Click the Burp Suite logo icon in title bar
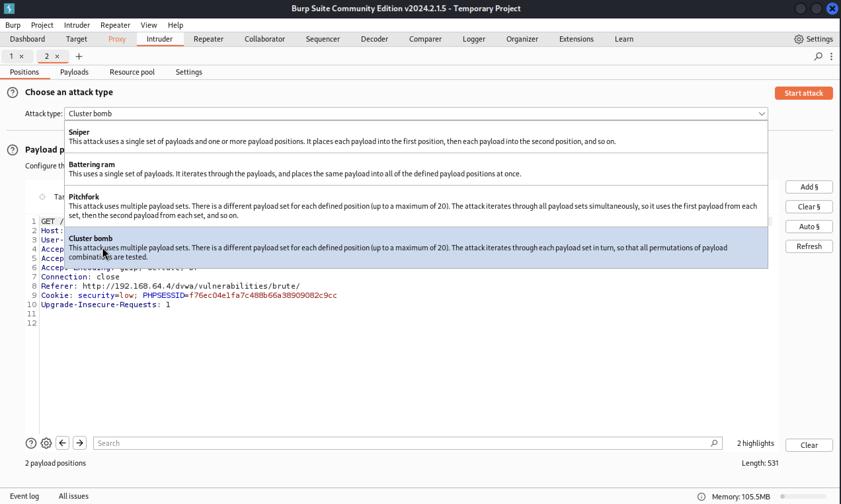 (9, 9)
